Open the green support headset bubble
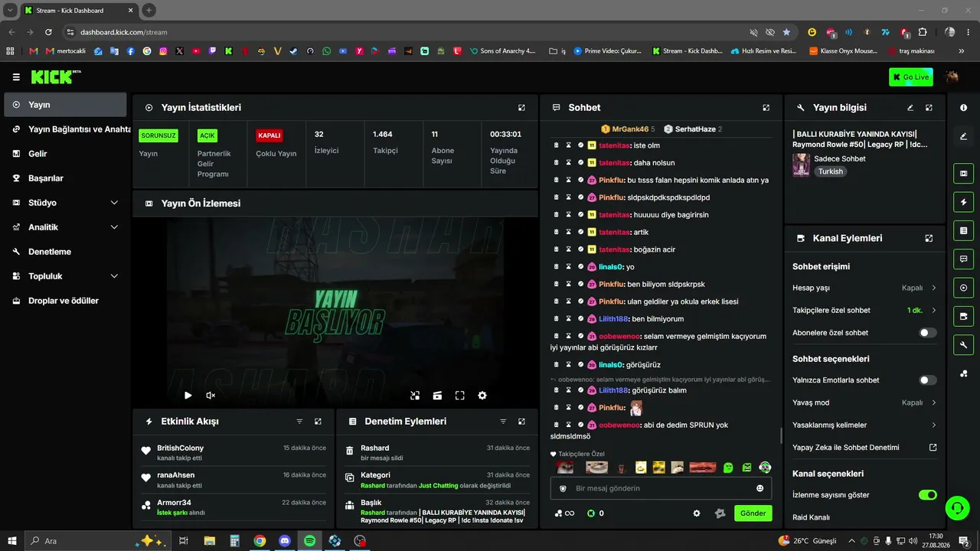980x551 pixels. click(956, 507)
